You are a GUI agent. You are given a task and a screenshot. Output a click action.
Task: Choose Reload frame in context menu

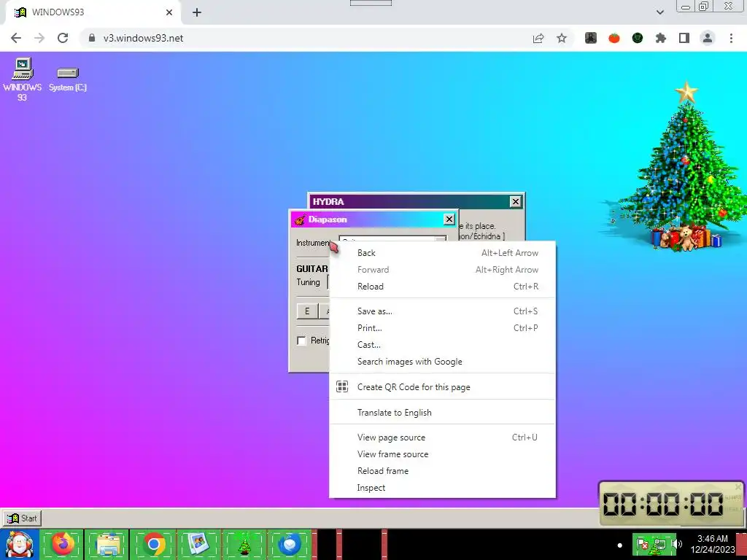click(x=443, y=470)
